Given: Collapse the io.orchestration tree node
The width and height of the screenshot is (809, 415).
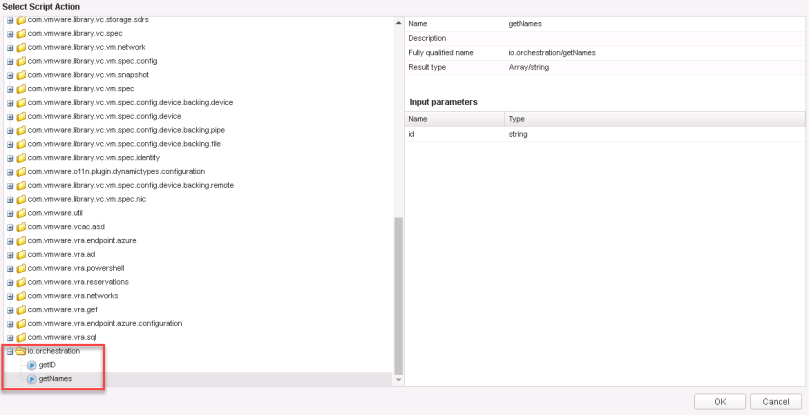Looking at the screenshot, I should pos(10,351).
